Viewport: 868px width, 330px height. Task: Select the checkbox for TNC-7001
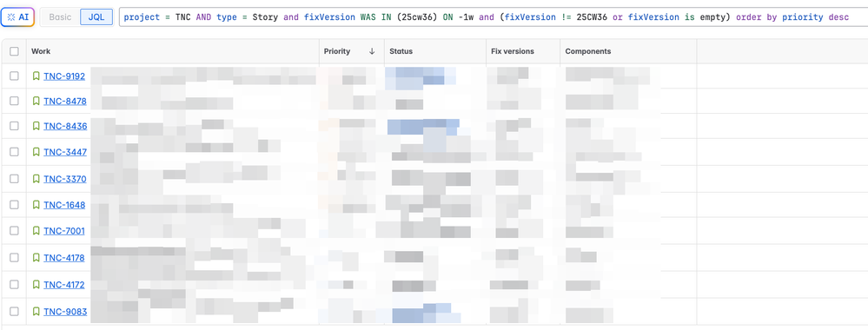tap(15, 230)
